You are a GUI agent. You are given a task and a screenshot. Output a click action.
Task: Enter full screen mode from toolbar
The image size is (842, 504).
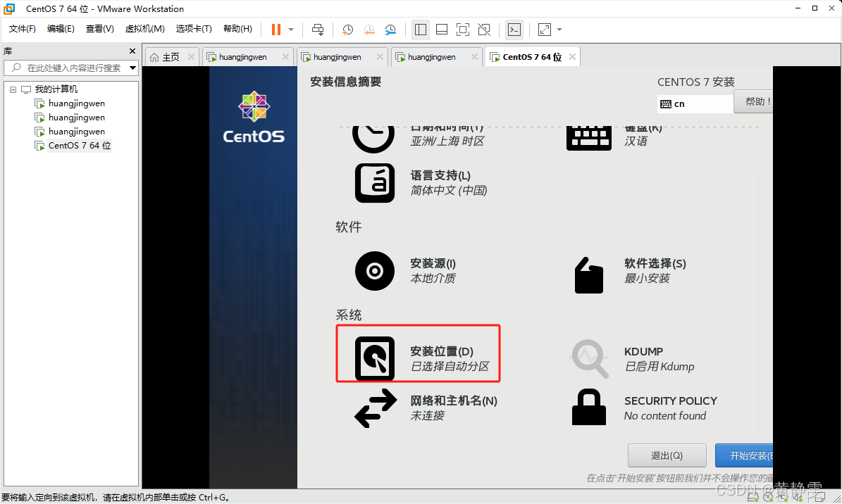(462, 30)
